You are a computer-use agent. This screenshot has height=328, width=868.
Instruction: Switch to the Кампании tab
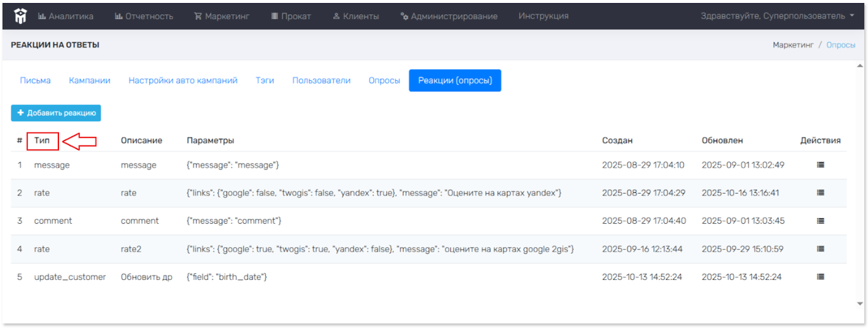click(90, 80)
